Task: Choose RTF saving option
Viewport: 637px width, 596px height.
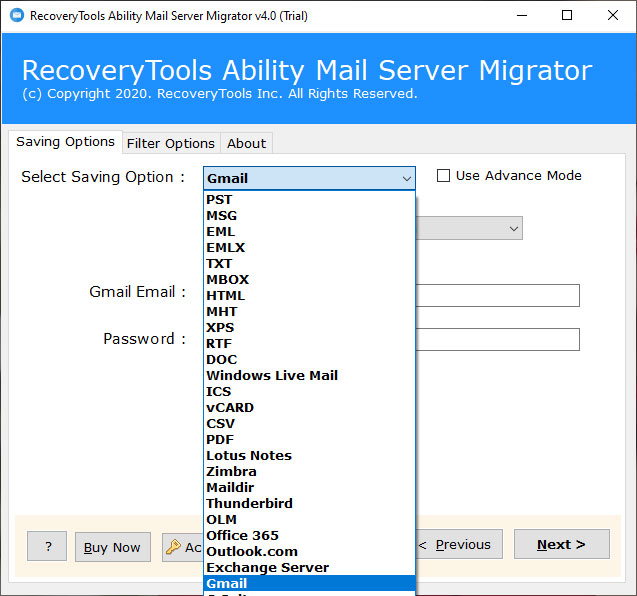Action: pyautogui.click(x=309, y=343)
